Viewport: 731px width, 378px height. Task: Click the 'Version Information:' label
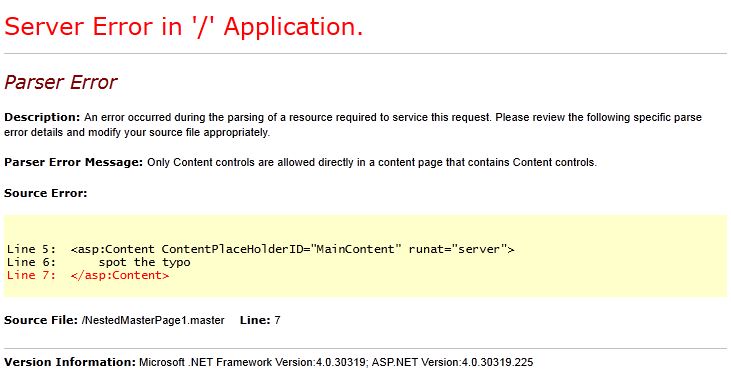(70, 362)
